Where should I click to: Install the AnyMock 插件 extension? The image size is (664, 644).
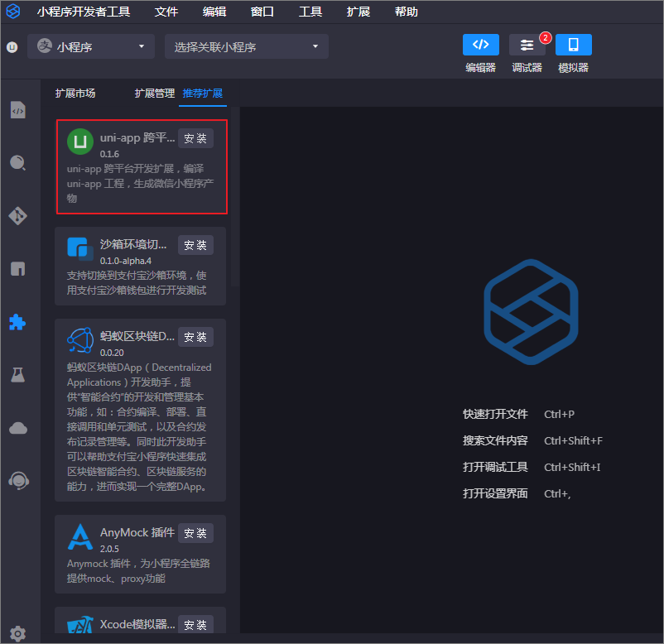point(195,533)
